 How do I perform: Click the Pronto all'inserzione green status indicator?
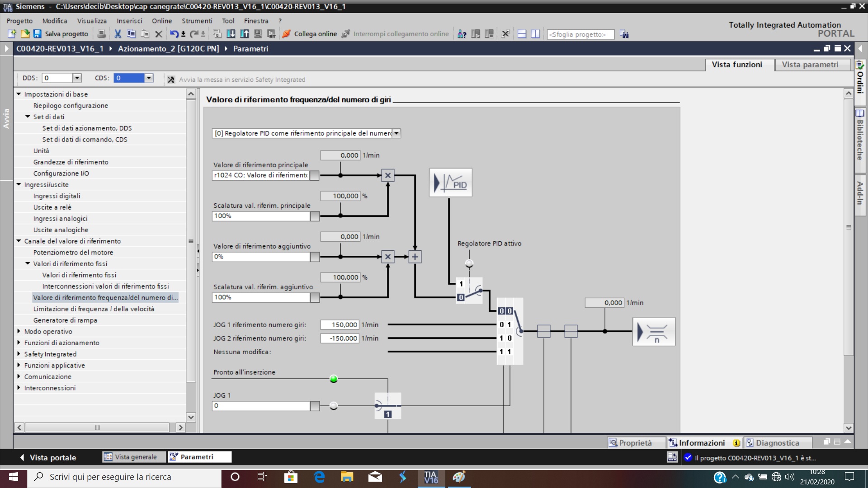334,379
